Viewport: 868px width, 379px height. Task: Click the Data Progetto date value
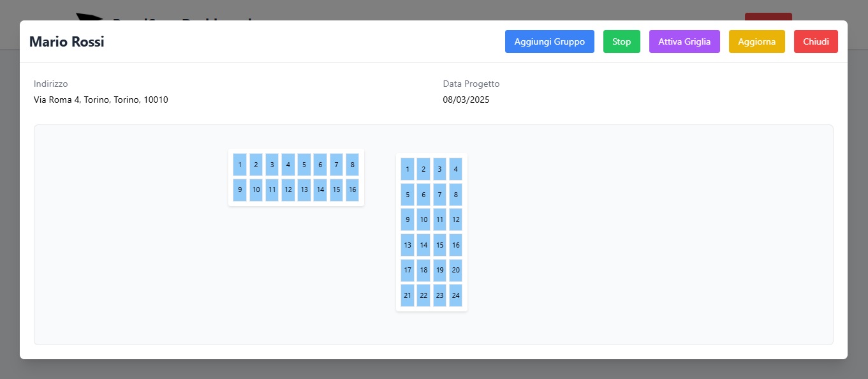click(x=466, y=100)
